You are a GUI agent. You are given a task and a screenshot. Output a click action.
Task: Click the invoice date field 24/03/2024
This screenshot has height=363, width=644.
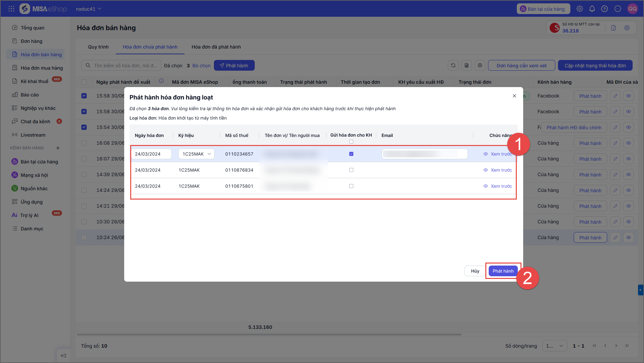151,154
